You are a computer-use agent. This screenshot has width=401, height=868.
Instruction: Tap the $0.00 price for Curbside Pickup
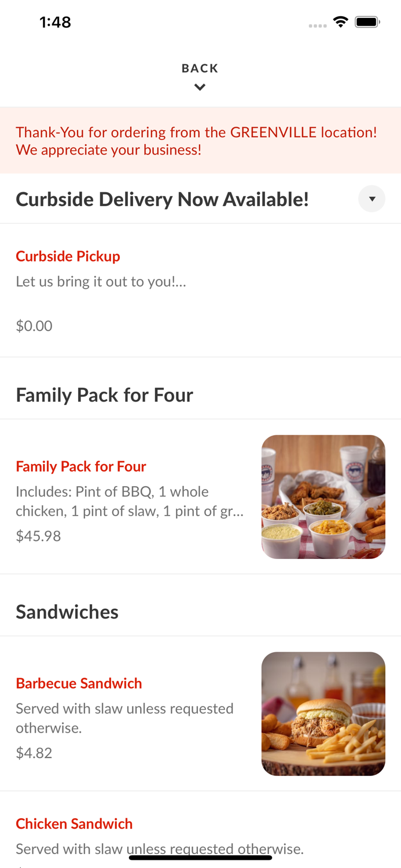34,325
